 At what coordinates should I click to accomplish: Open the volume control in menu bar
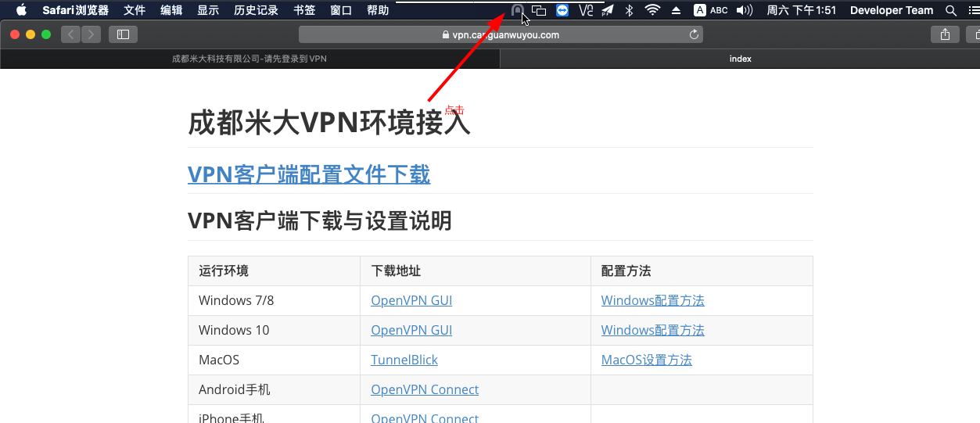[x=744, y=10]
